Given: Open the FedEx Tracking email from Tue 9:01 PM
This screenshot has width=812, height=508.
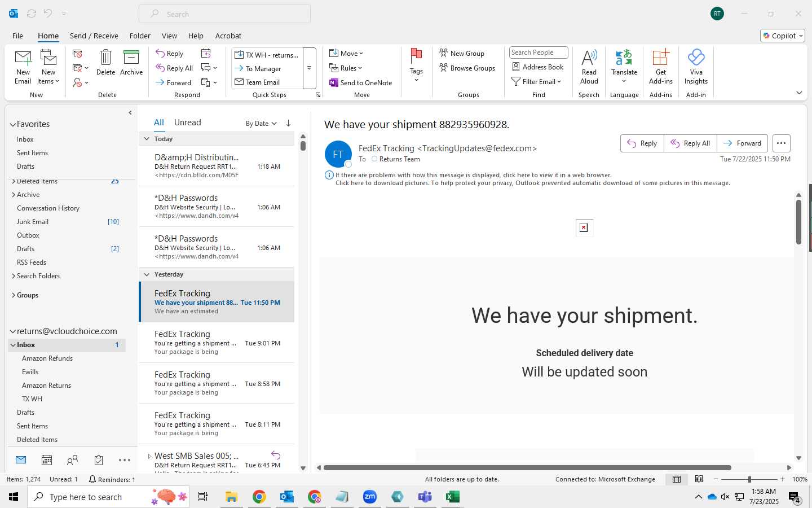Looking at the screenshot, I should click(x=217, y=343).
